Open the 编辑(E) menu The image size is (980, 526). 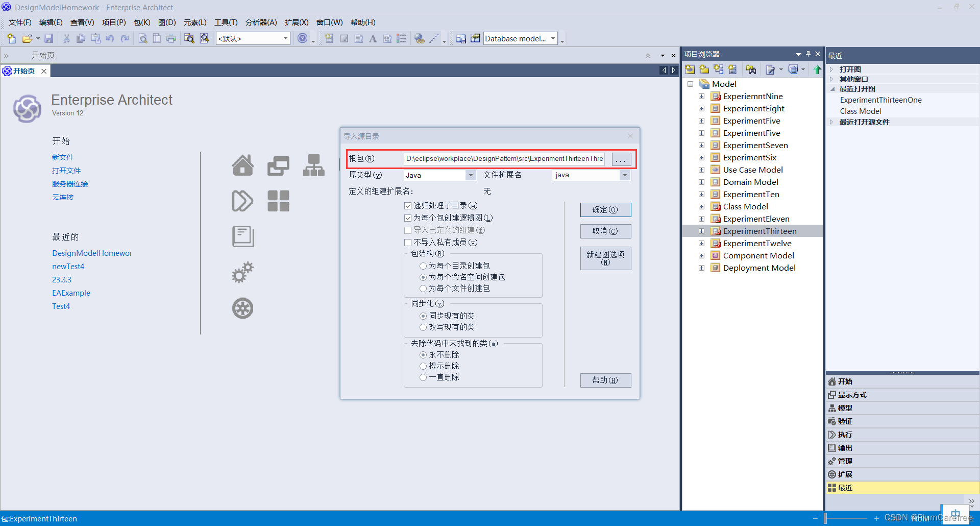[51, 22]
